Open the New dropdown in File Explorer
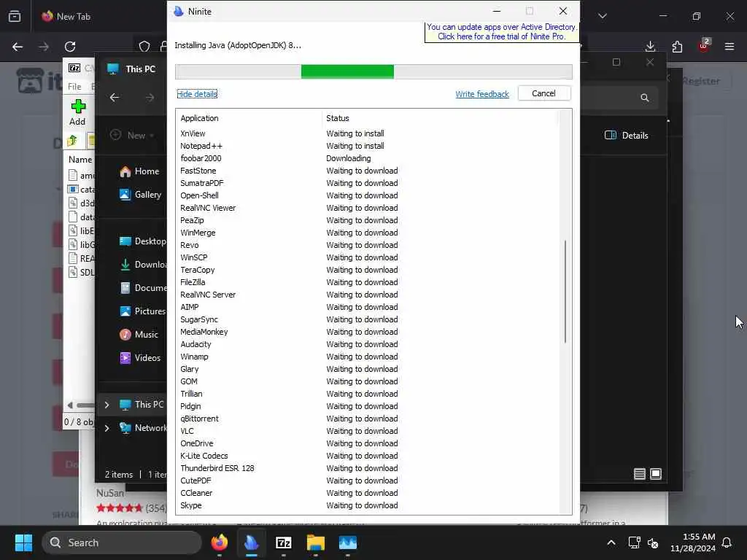747x560 pixels. pos(132,135)
